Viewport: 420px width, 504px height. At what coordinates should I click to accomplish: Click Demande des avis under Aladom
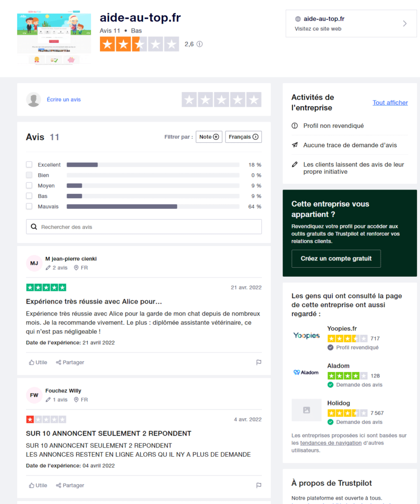359,385
